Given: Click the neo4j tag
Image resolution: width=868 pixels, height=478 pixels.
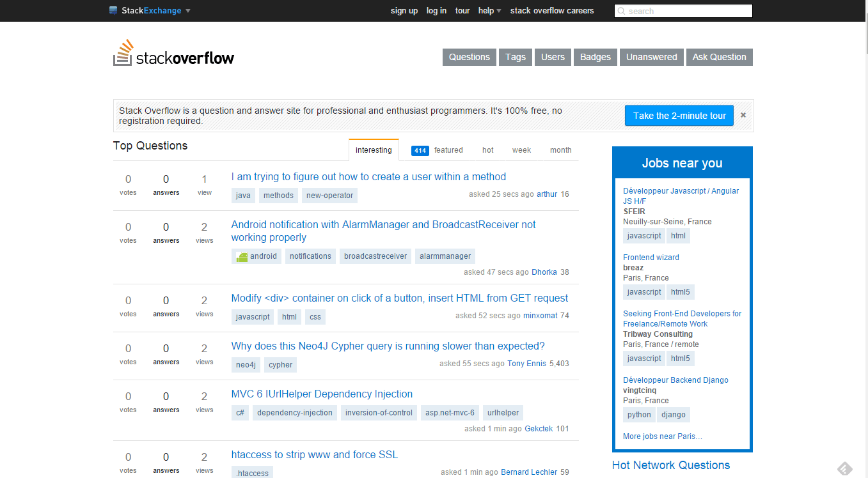Looking at the screenshot, I should [246, 365].
